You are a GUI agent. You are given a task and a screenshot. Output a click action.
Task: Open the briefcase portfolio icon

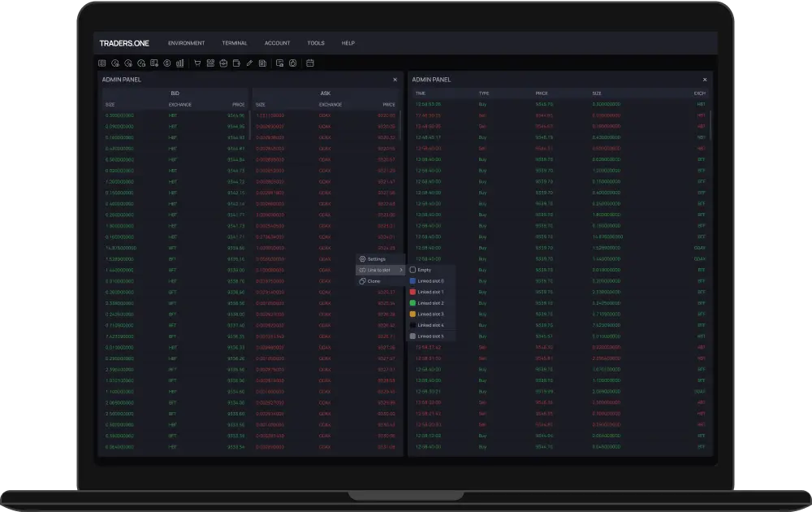click(223, 63)
